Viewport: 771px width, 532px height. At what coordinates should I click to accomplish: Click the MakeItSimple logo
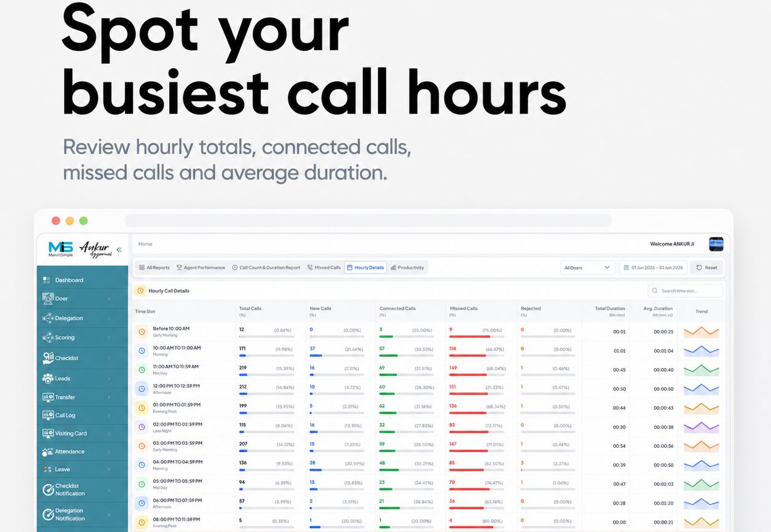[x=60, y=249]
